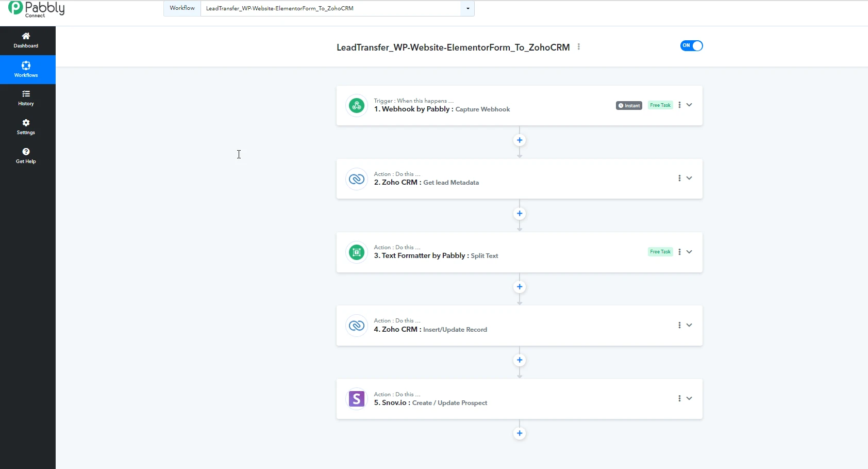Click the '1. Webhook by Pabbly : Capture Webhook' title
This screenshot has width=868, height=469.
pos(442,109)
